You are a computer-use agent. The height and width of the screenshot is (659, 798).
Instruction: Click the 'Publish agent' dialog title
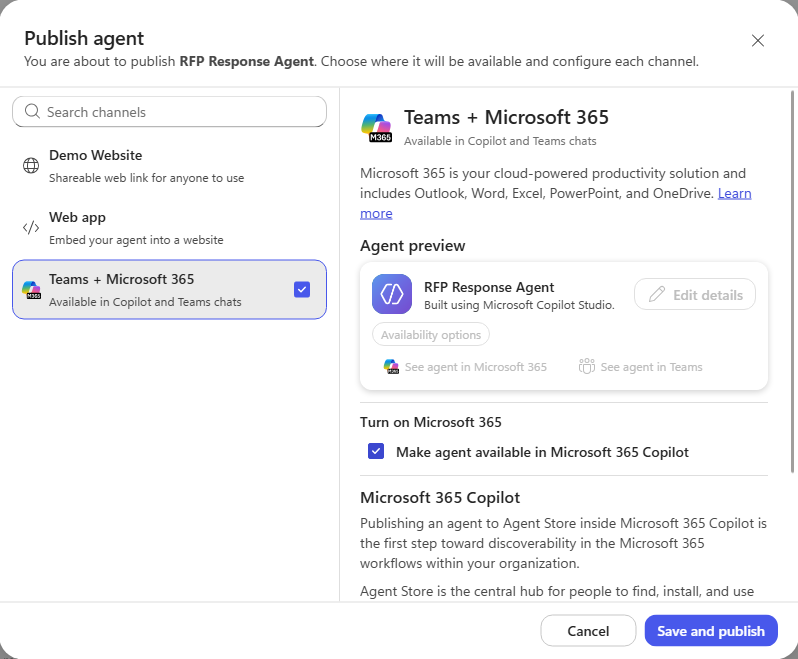click(84, 39)
